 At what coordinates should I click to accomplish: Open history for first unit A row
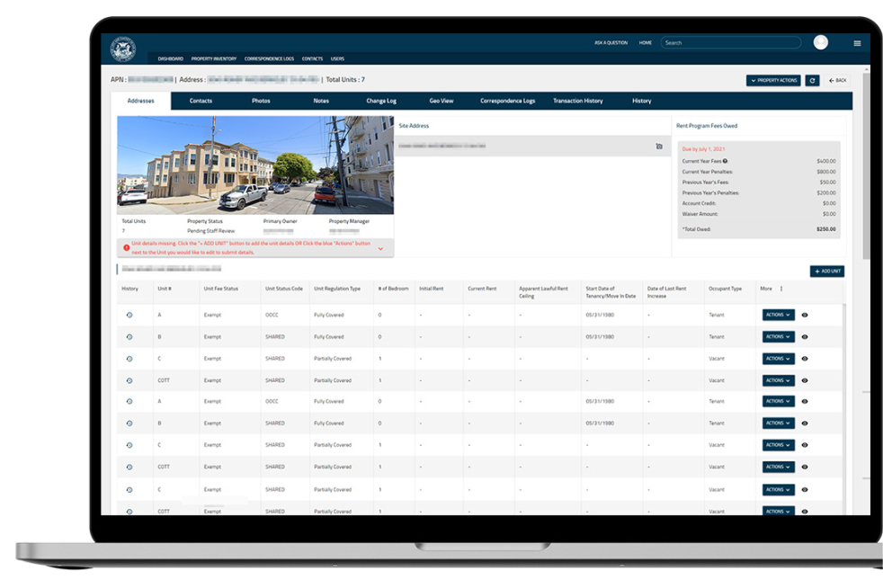coord(129,315)
